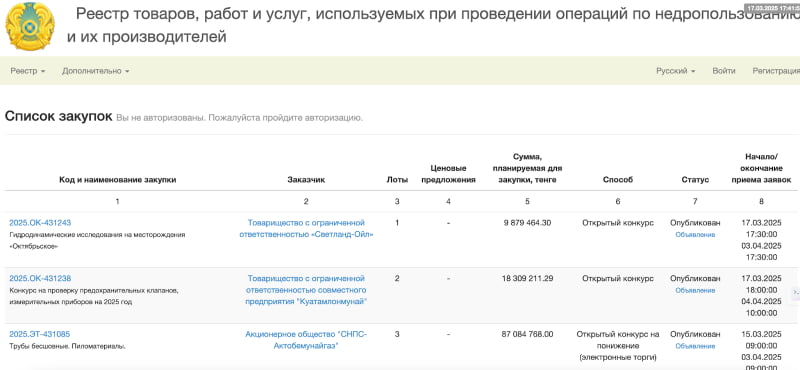Click the page title Реестр товаров, работ и услуг
Image resolution: width=800 pixels, height=370 pixels.
click(x=433, y=25)
